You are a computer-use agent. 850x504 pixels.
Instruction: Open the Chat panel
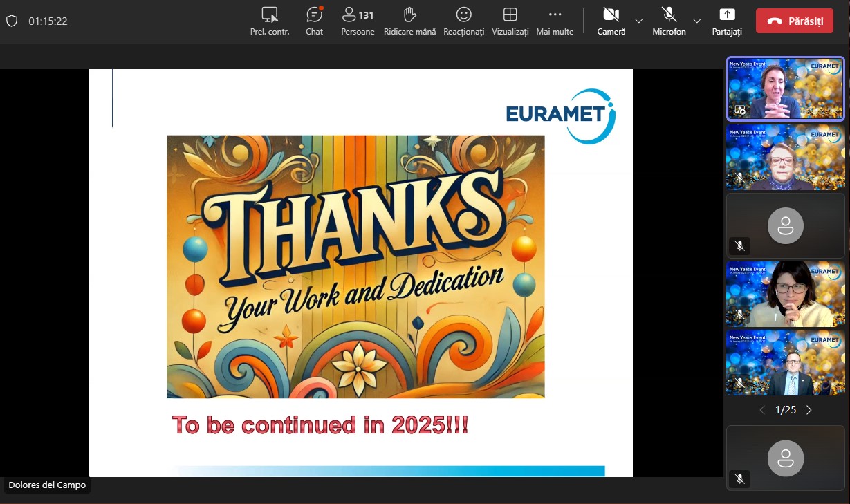click(x=314, y=21)
